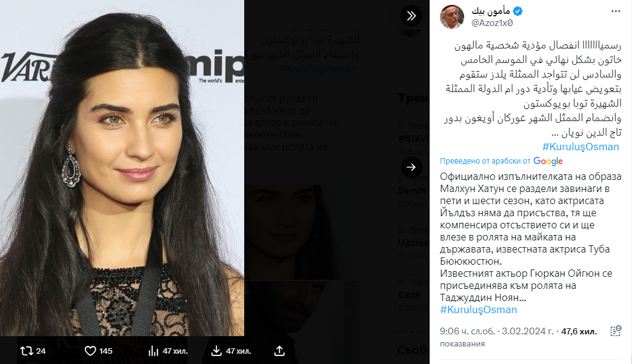This screenshot has height=364, width=632.
Task: Download the image with download icon
Action: click(216, 351)
